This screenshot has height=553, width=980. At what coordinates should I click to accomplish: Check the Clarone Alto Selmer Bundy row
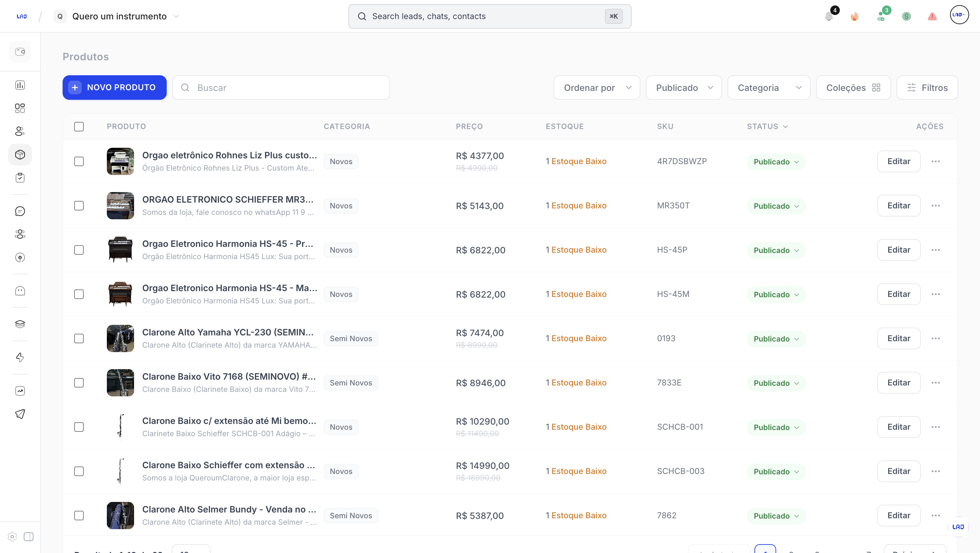point(79,516)
